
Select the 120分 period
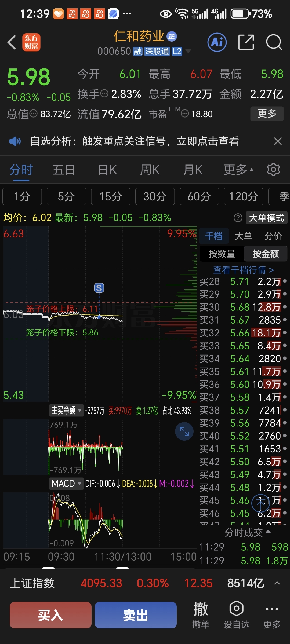point(244,196)
